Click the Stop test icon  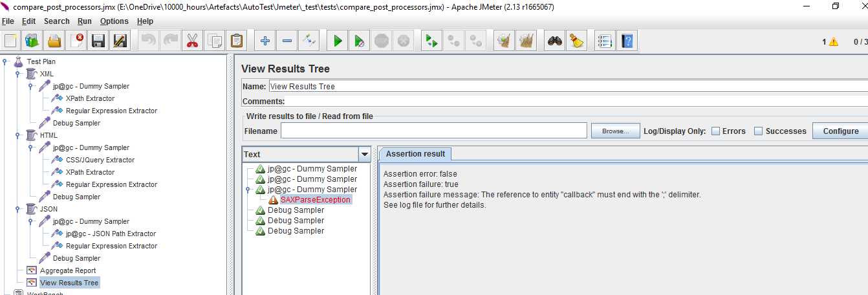(x=382, y=41)
